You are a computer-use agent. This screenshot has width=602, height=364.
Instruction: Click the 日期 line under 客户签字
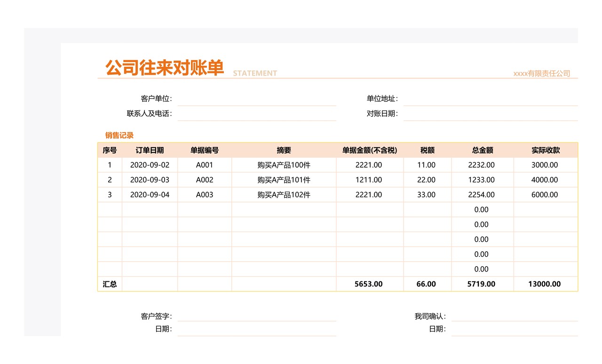[x=257, y=329]
